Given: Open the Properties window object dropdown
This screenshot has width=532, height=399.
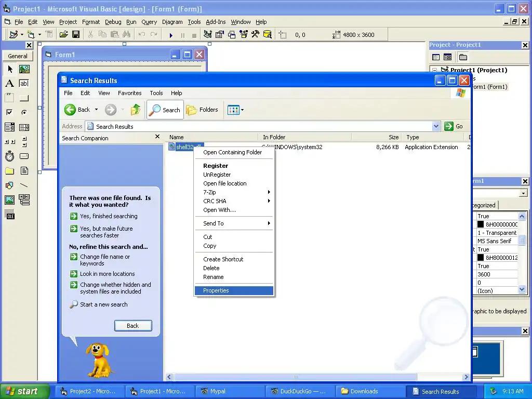Looking at the screenshot, I should 523,193.
